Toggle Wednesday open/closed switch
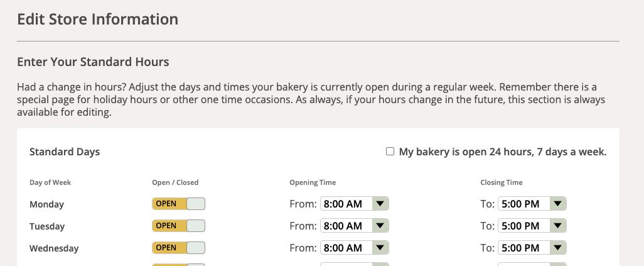The image size is (644, 266). pyautogui.click(x=178, y=248)
